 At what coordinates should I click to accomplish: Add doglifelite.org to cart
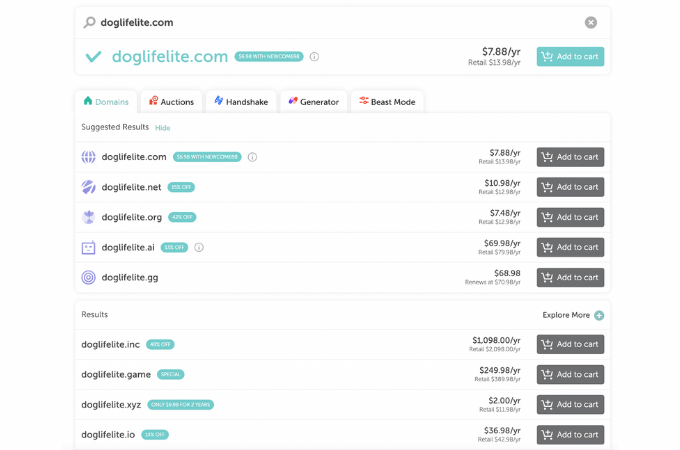coord(570,217)
